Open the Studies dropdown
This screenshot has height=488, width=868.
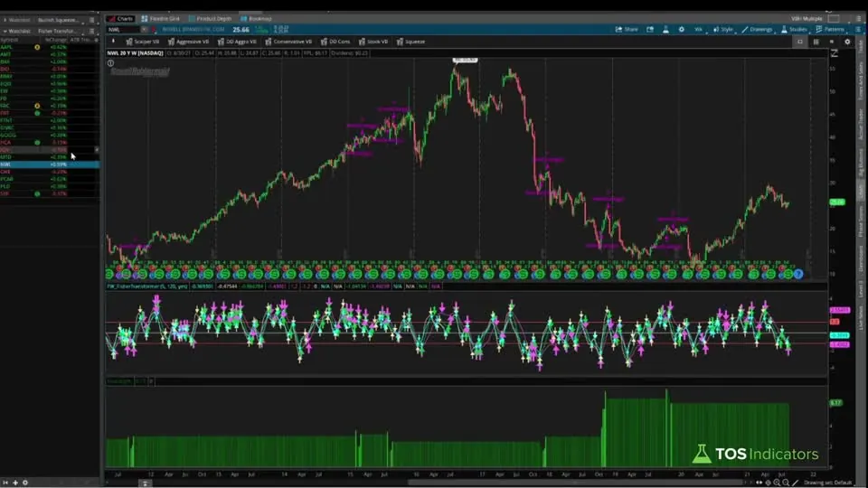pos(795,29)
